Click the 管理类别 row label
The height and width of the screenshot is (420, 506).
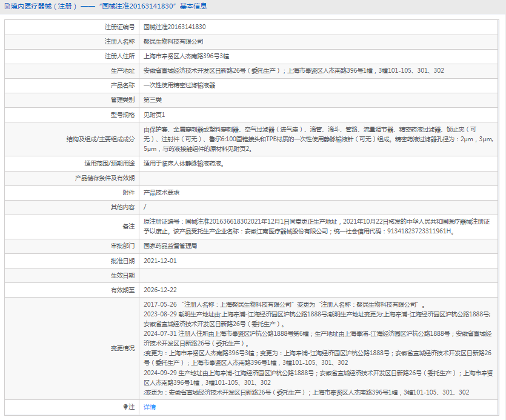pos(122,100)
